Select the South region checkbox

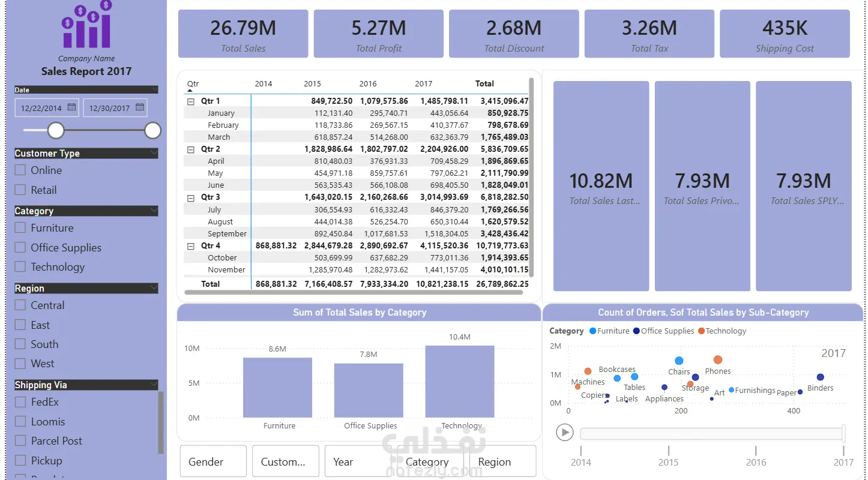pos(20,344)
